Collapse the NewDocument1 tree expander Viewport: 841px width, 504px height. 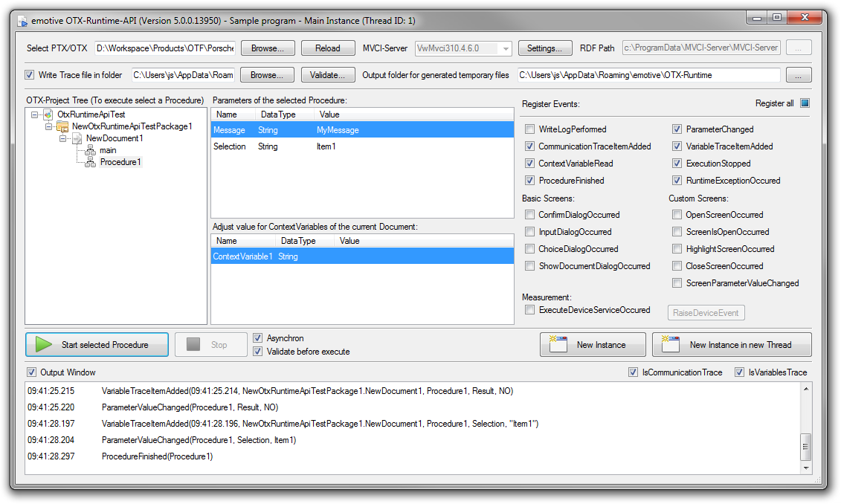pyautogui.click(x=64, y=139)
